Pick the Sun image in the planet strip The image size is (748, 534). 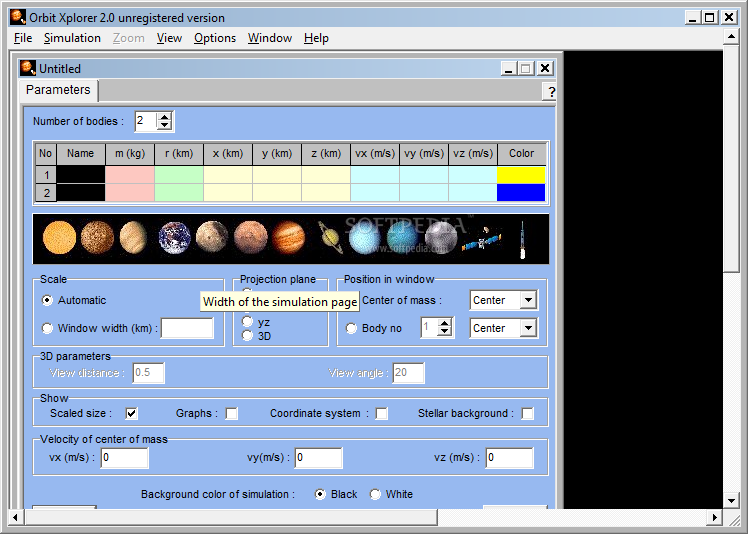(59, 237)
